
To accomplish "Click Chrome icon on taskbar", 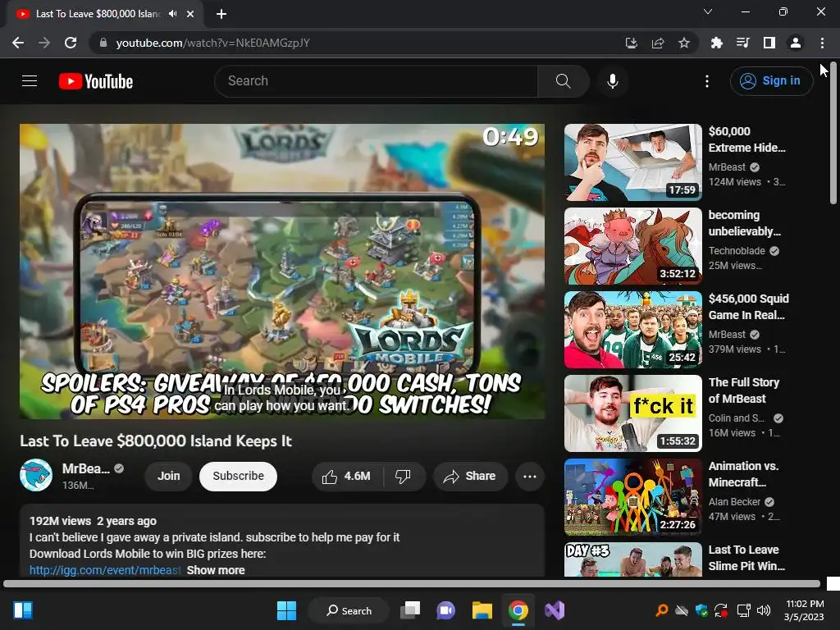I will coord(518,610).
